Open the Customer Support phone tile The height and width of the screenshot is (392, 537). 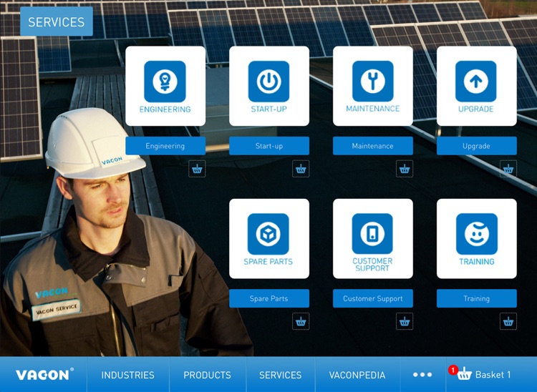[373, 239]
